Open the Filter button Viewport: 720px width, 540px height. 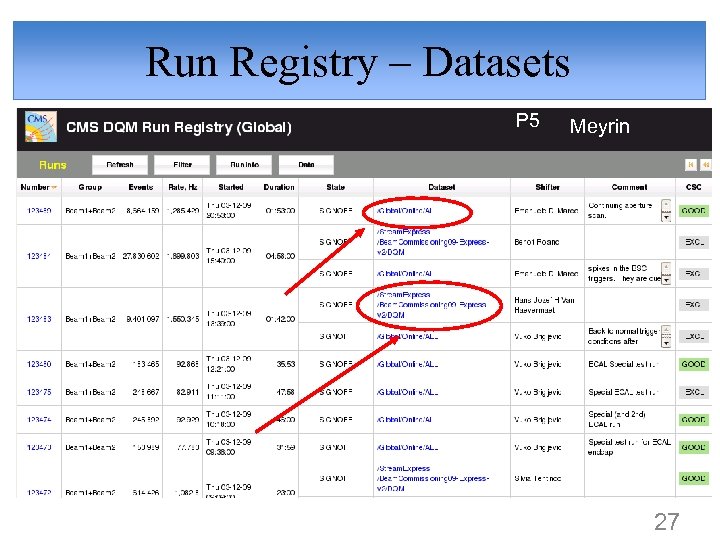tap(182, 164)
